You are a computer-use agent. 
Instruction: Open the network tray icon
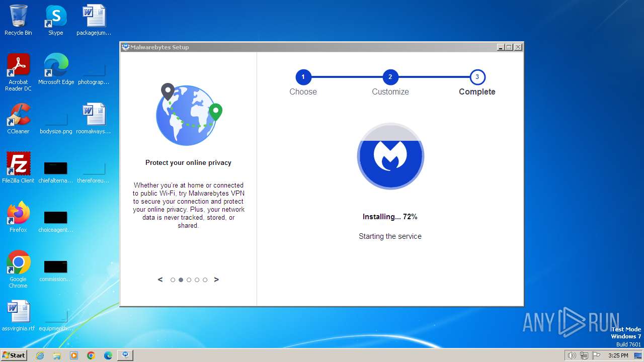(584, 355)
